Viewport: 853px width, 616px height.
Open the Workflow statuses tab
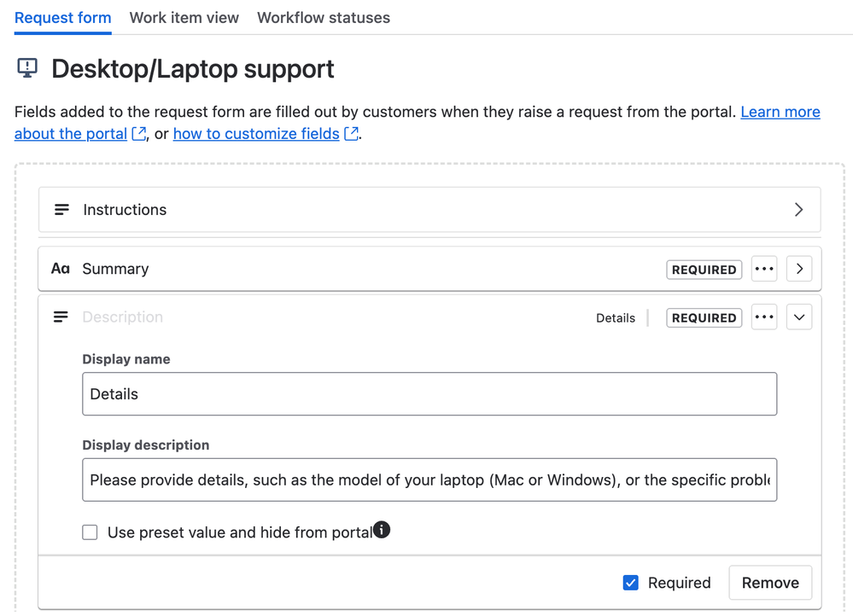click(x=324, y=18)
